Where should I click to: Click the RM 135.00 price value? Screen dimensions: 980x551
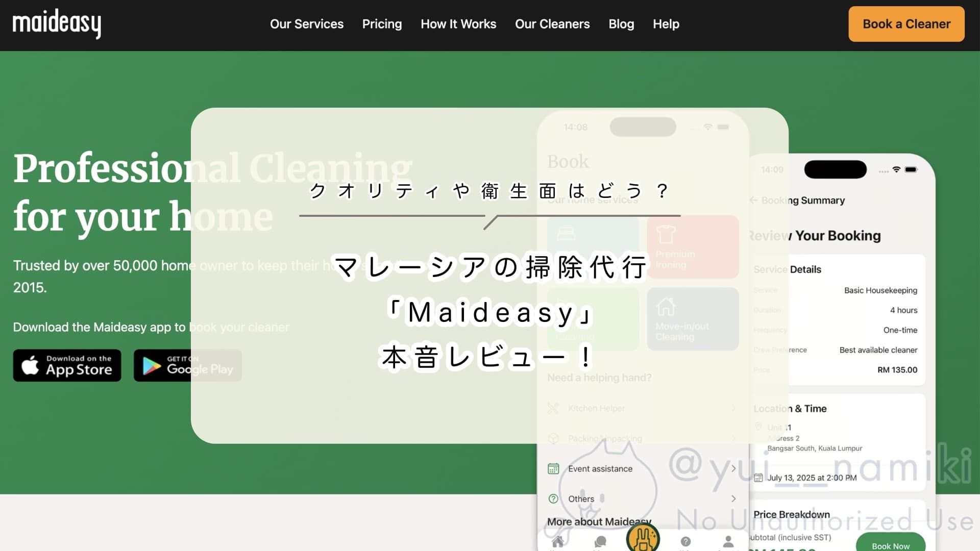pos(897,370)
